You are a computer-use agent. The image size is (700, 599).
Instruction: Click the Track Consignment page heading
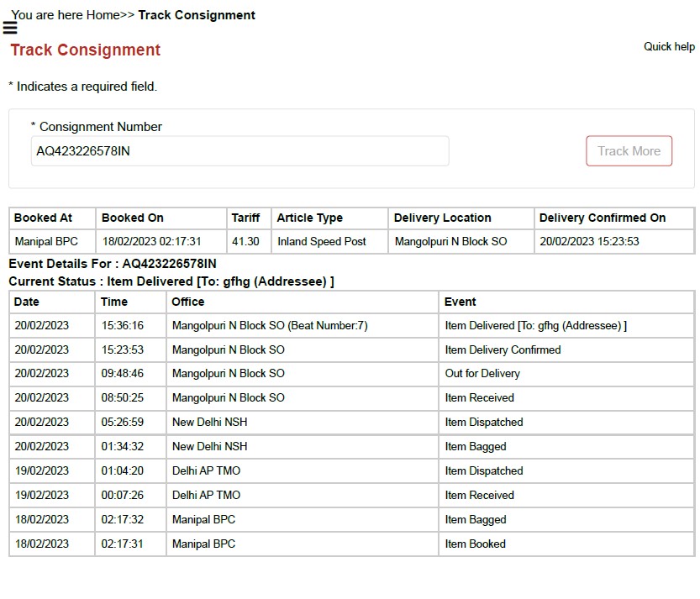85,50
